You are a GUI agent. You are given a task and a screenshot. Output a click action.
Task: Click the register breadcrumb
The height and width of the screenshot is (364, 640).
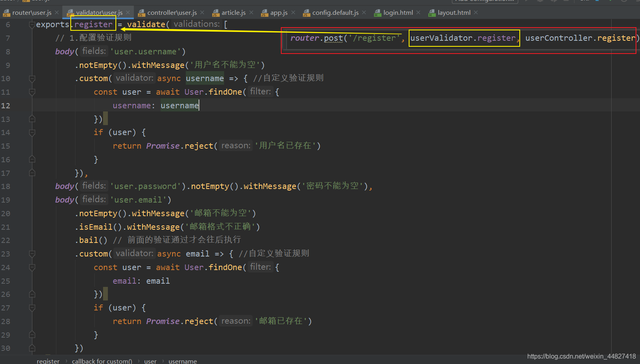48,361
